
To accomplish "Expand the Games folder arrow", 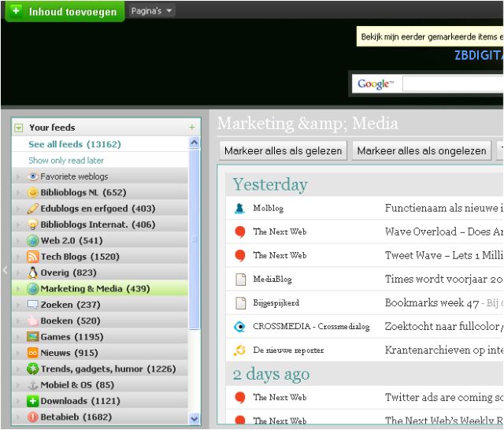I will click(x=18, y=337).
